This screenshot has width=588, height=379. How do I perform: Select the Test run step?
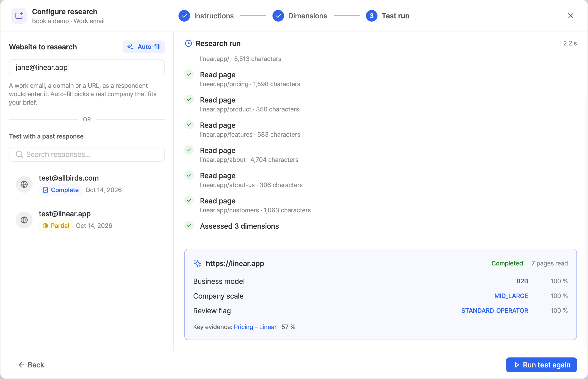388,16
